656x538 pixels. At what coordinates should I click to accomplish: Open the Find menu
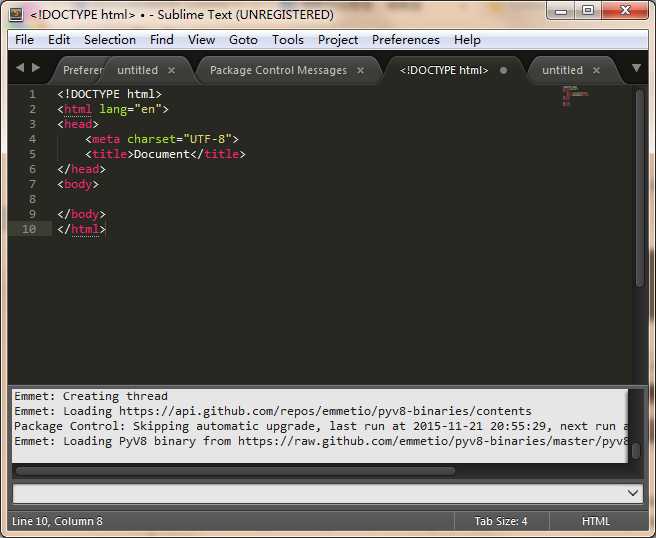(x=161, y=40)
